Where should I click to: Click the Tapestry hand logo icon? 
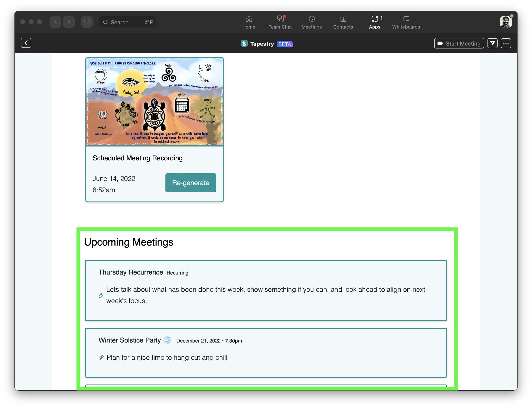[x=244, y=43]
